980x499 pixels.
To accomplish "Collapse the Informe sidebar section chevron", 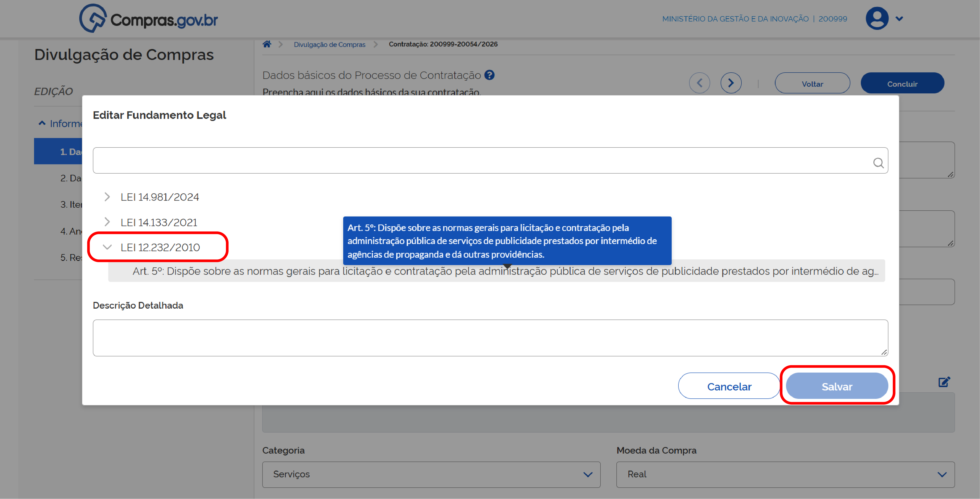I will (x=42, y=123).
